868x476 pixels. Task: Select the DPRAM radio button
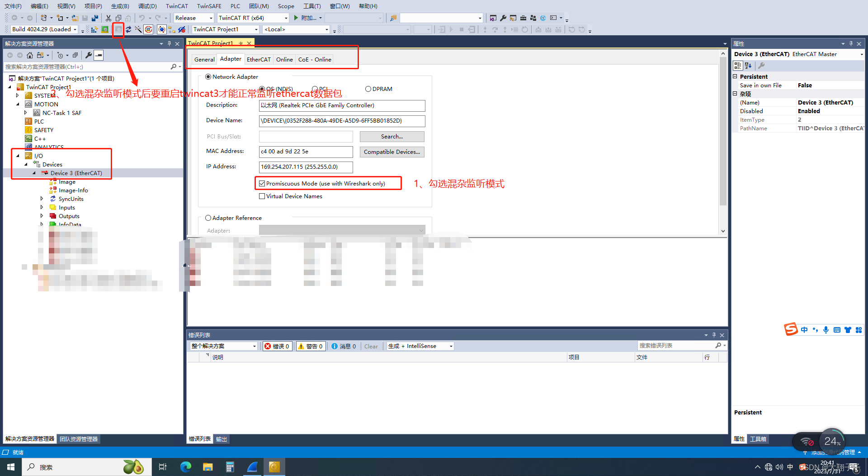(x=368, y=89)
